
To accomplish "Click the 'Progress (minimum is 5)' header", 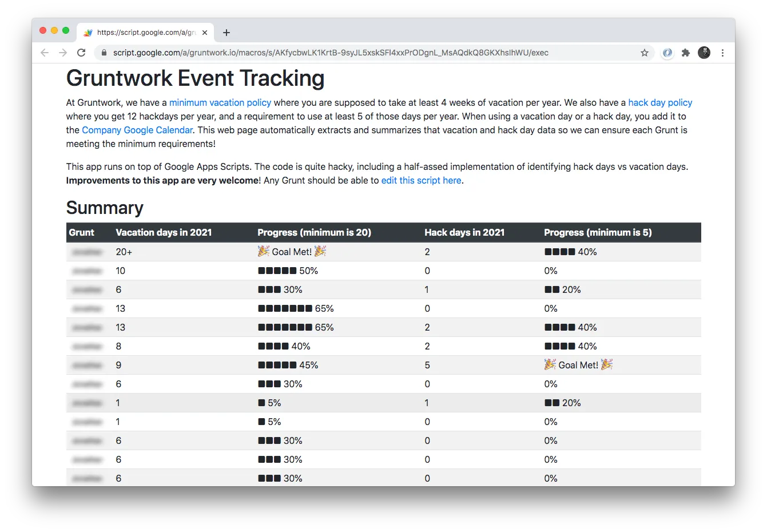I will click(598, 232).
